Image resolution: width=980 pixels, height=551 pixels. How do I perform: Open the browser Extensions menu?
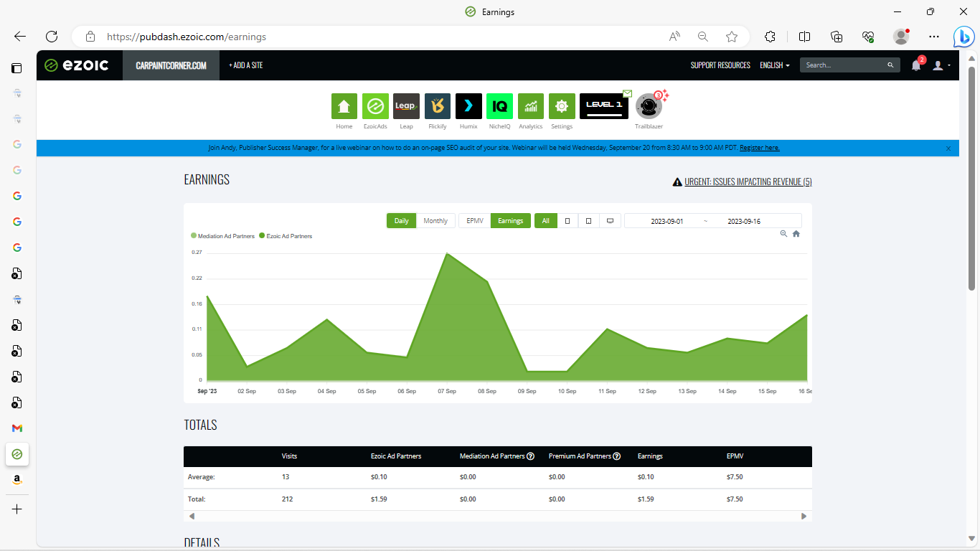point(771,37)
